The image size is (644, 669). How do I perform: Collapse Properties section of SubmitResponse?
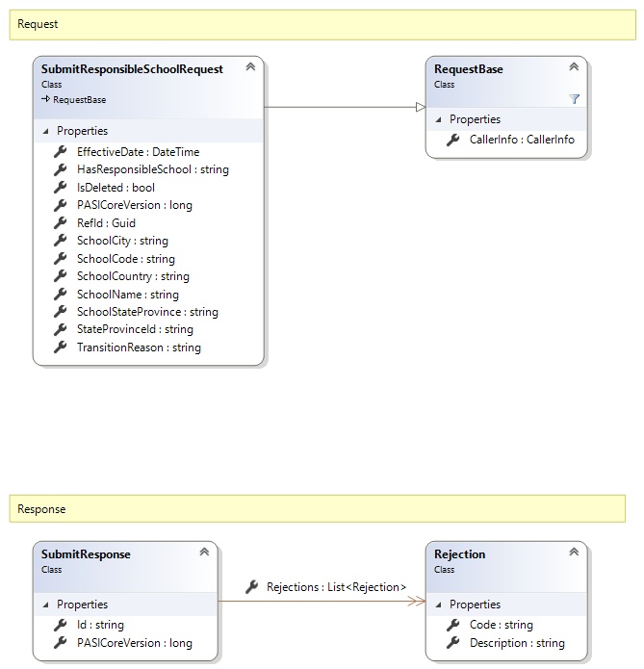click(44, 605)
